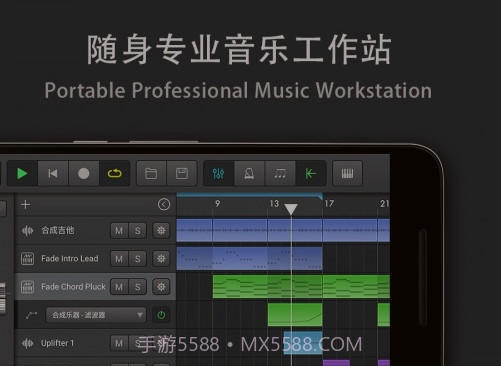The height and width of the screenshot is (366, 501).
Task: Toggle loop mode with the yellow loop icon
Action: coord(114,173)
